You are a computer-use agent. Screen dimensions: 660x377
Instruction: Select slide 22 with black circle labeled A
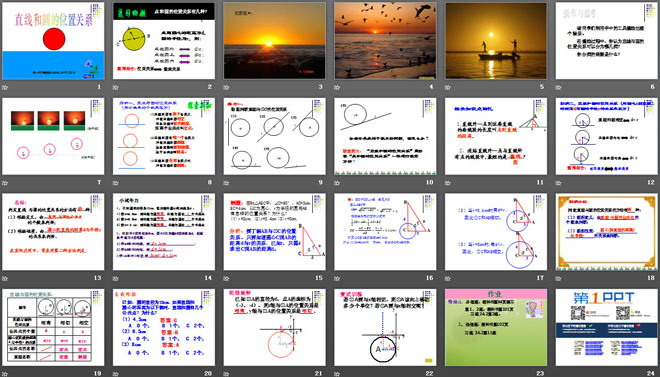pos(385,327)
